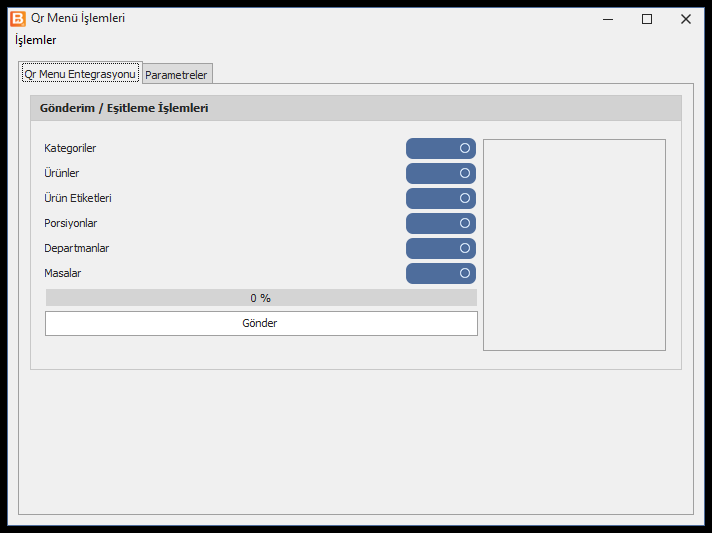The width and height of the screenshot is (712, 533).
Task: Maximize the Qr Menü İşlemleri window
Action: pos(647,19)
